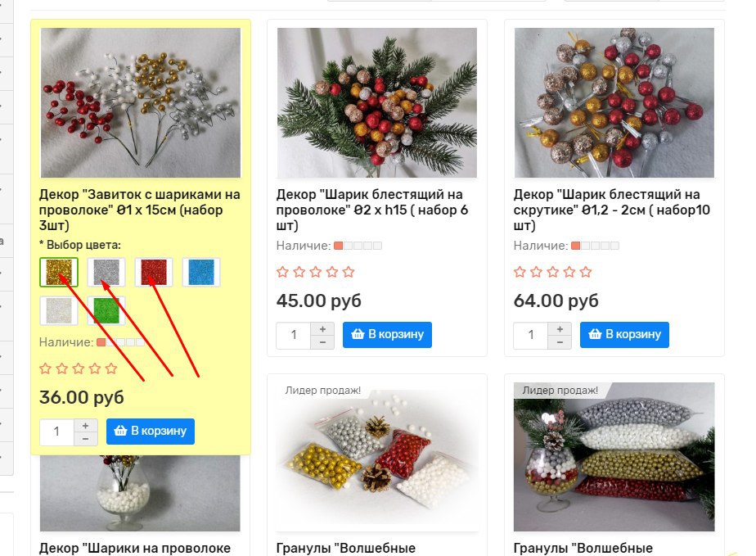The image size is (756, 556).
Task: Open 'Завиток с шариками на проволоке' title link
Action: click(139, 210)
